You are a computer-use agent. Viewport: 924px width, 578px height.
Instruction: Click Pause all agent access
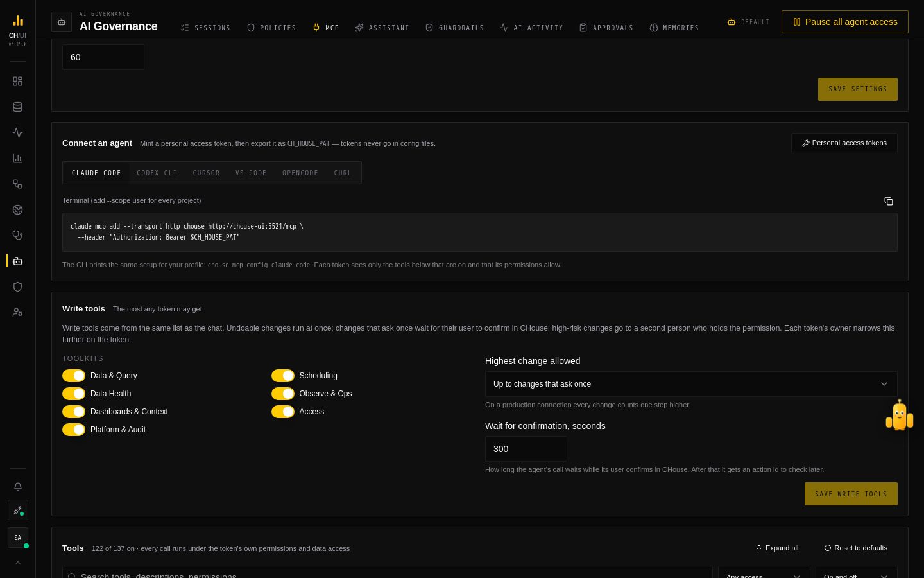pyautogui.click(x=845, y=22)
